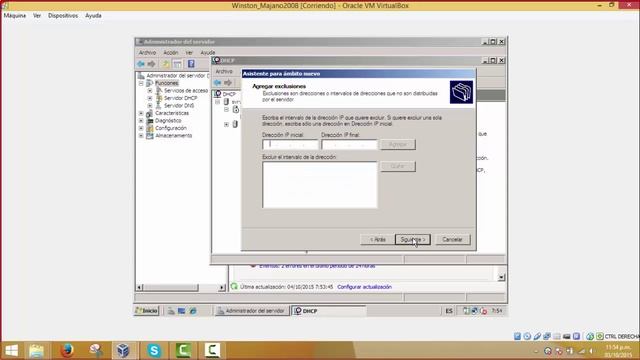Click Dirección IP inicial input field
Viewport: 640px width, 360px height.
click(x=290, y=144)
